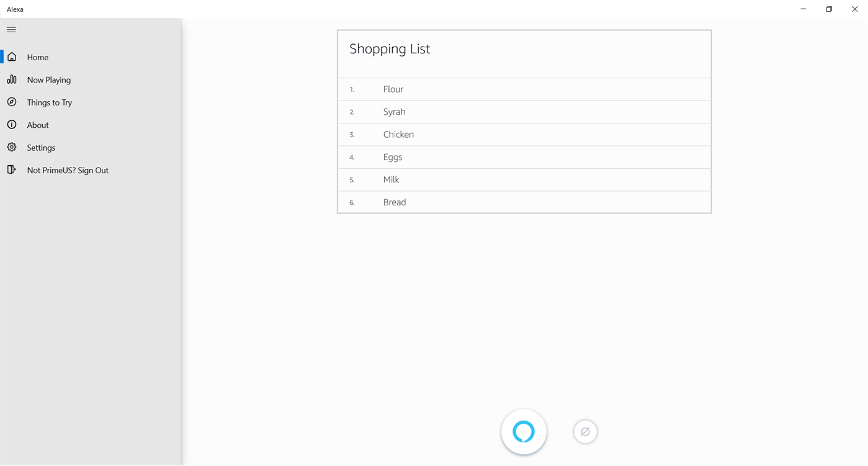Screen dimensions: 868x466
Task: Open the Now Playing menu item
Action: pyautogui.click(x=49, y=80)
